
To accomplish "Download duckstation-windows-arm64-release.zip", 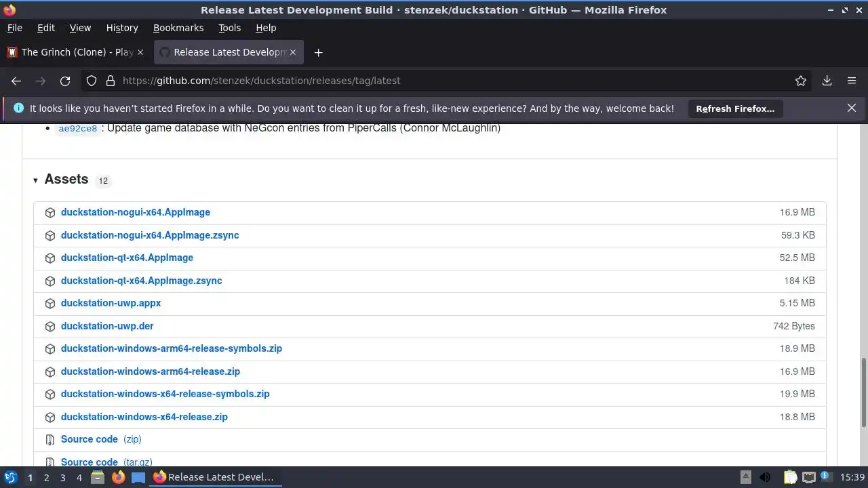I will click(151, 371).
